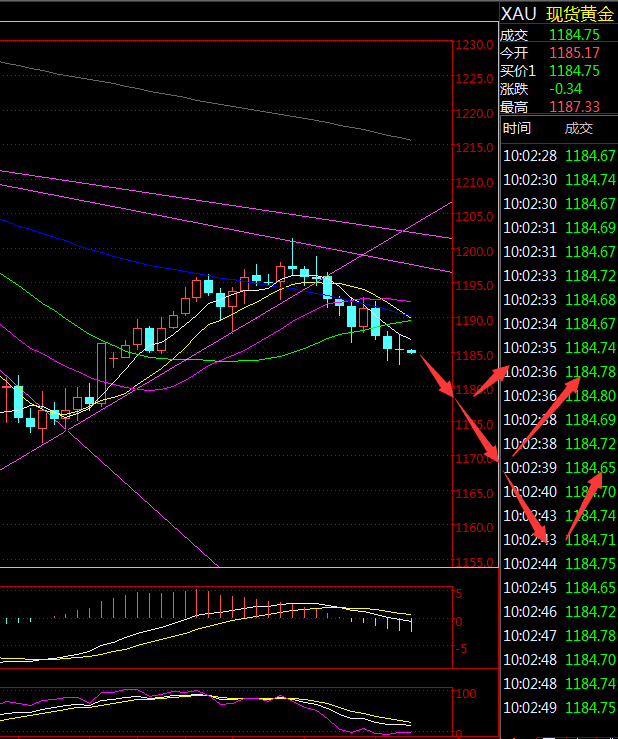Click the 成交 value 1184.75 in quote header
This screenshot has width=618, height=739.
[x=574, y=35]
